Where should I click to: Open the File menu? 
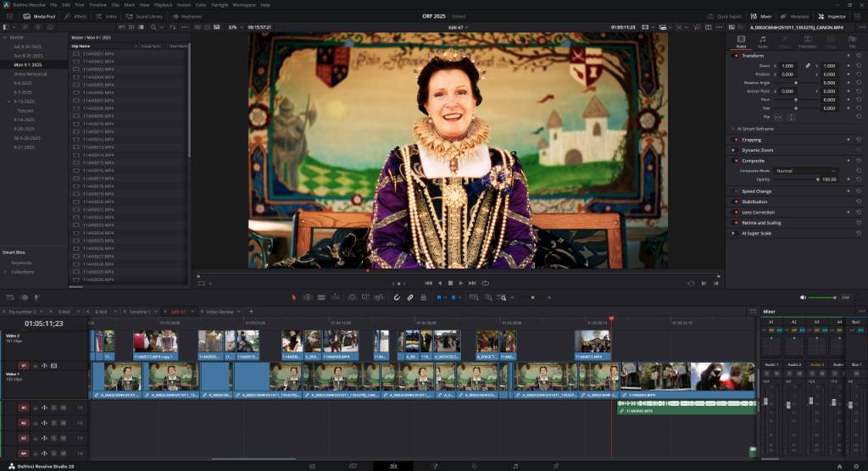[x=53, y=5]
